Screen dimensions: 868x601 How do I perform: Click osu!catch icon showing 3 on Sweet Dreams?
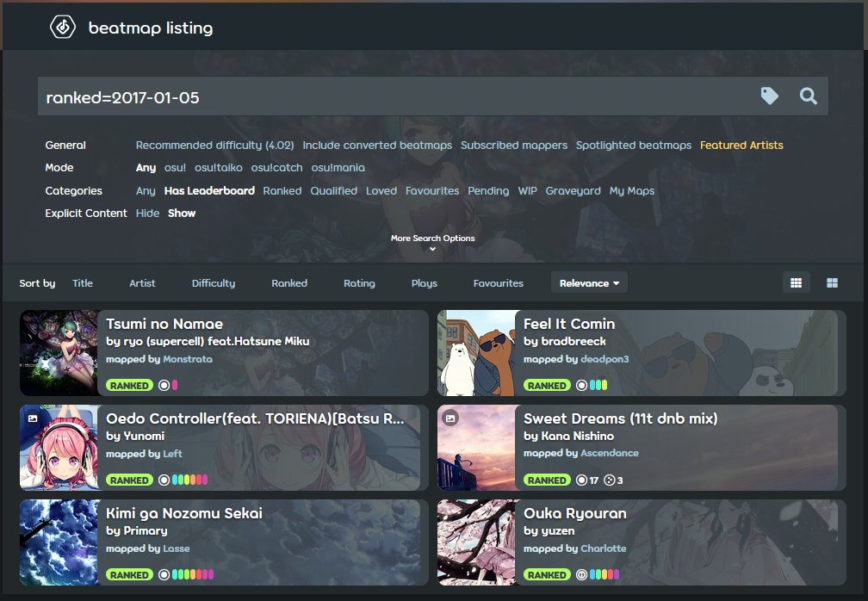pyautogui.click(x=609, y=480)
